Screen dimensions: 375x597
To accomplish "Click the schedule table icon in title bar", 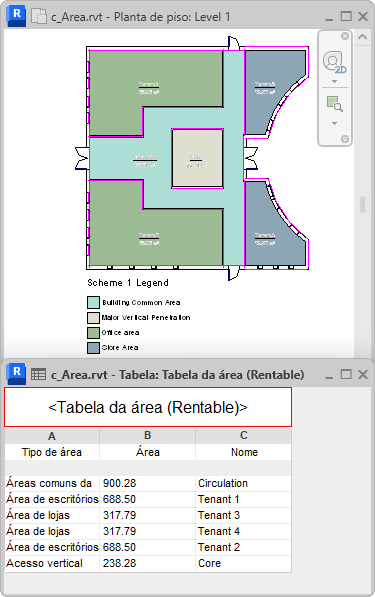I will point(38,375).
